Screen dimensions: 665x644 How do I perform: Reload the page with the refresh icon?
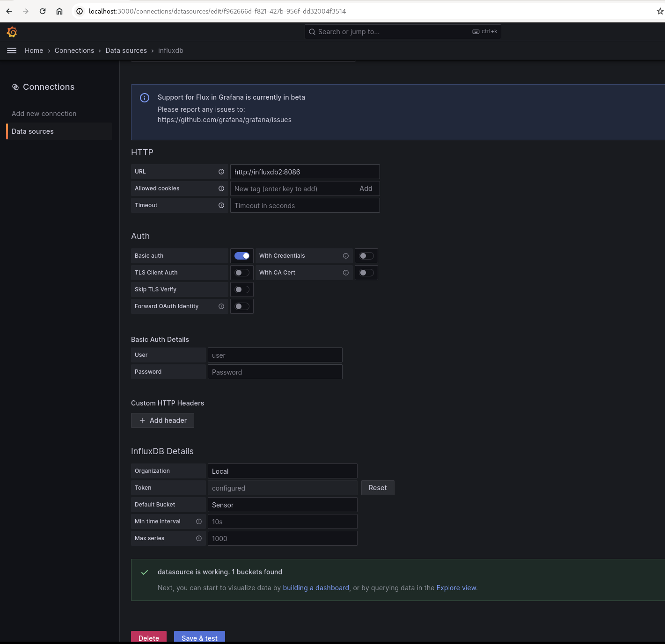[43, 11]
